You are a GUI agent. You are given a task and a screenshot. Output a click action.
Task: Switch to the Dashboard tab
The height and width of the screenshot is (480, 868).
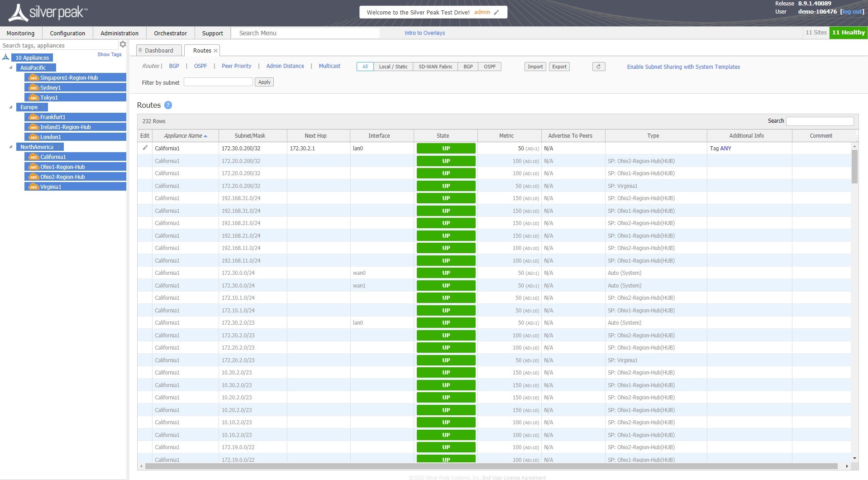coord(159,50)
